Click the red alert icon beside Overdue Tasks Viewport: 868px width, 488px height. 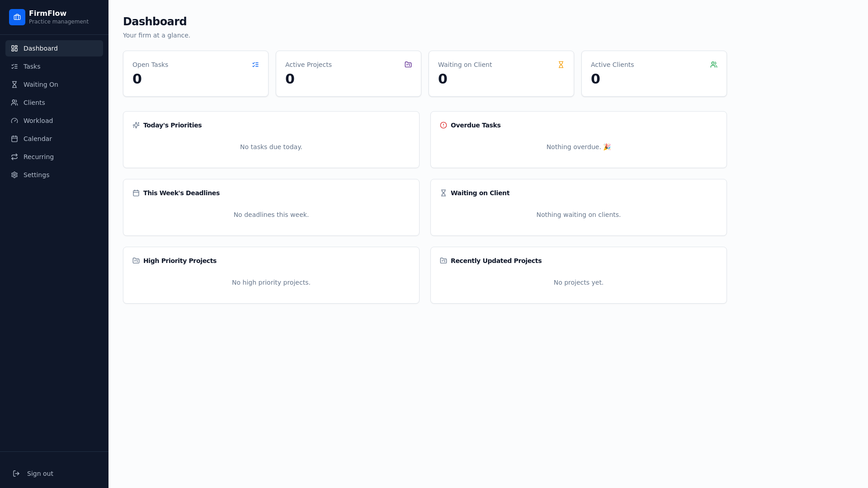[443, 125]
